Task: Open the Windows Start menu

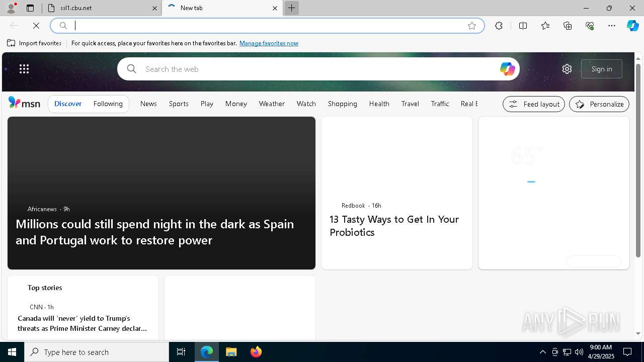Action: 12,352
